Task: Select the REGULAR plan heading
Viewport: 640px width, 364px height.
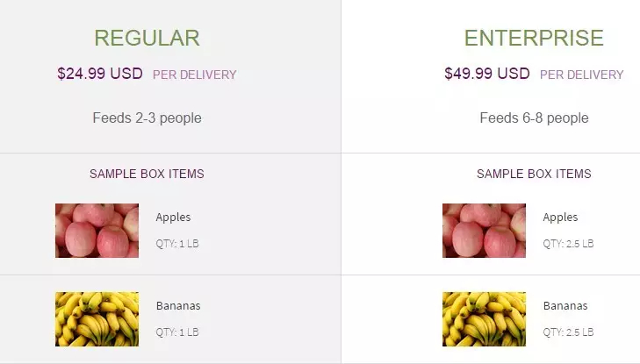Action: (147, 38)
